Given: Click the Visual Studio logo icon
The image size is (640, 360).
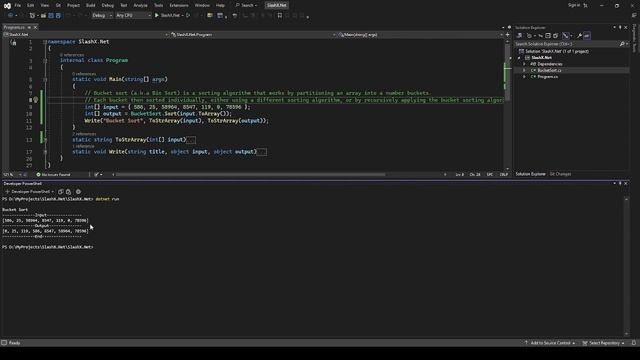Looking at the screenshot, I should pos(7,6).
